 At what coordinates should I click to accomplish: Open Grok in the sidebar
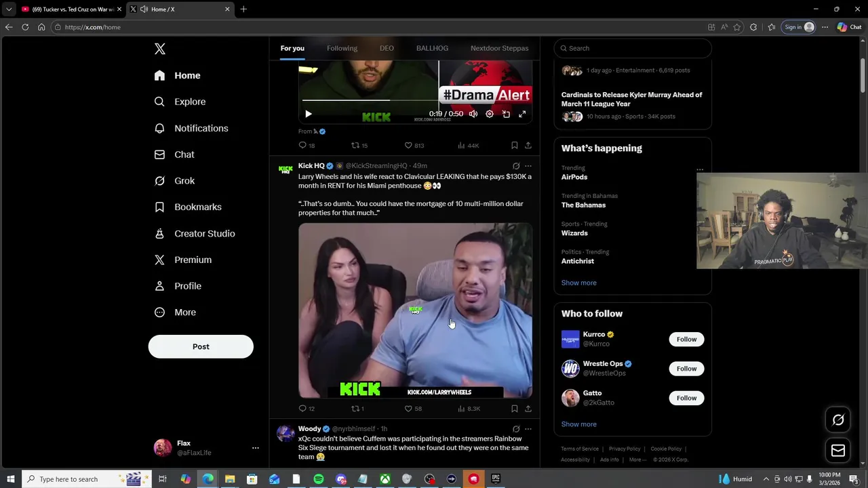point(174,181)
